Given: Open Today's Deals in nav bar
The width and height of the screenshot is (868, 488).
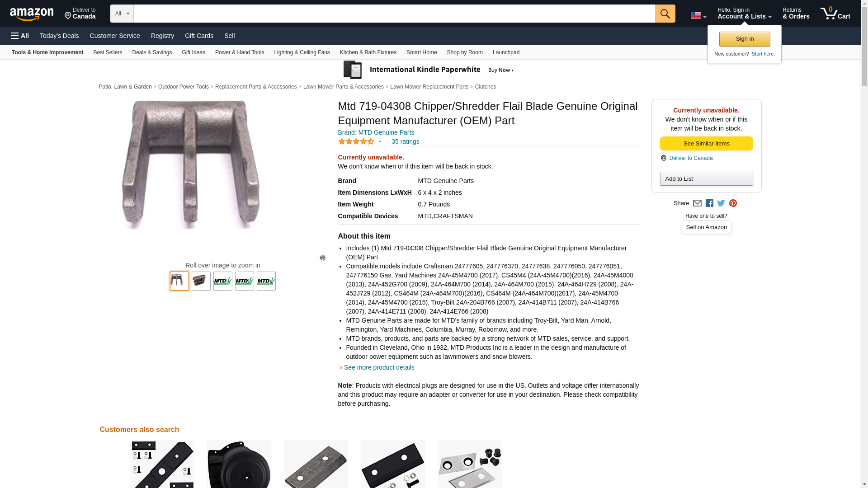Looking at the screenshot, I should coord(59,36).
